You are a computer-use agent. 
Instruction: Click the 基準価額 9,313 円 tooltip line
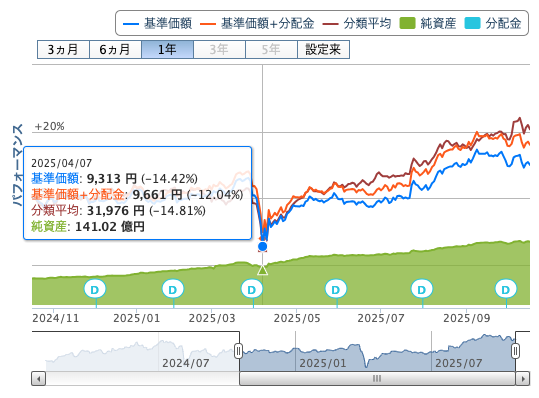114,179
